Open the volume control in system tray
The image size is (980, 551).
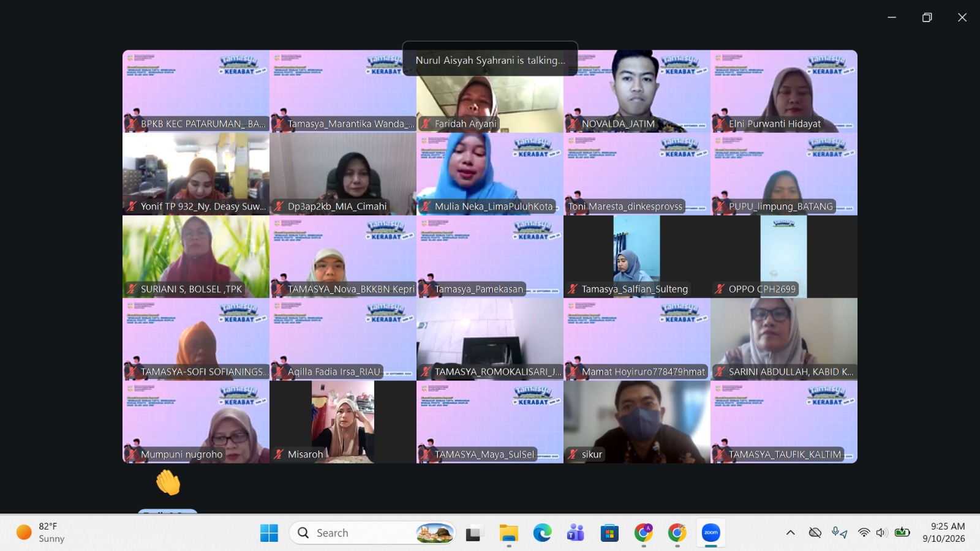tap(882, 533)
